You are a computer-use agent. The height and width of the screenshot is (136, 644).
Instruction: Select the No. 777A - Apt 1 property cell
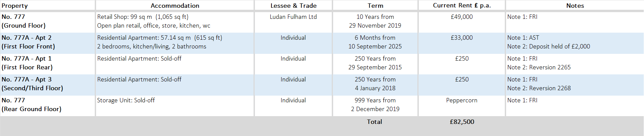pos(27,63)
